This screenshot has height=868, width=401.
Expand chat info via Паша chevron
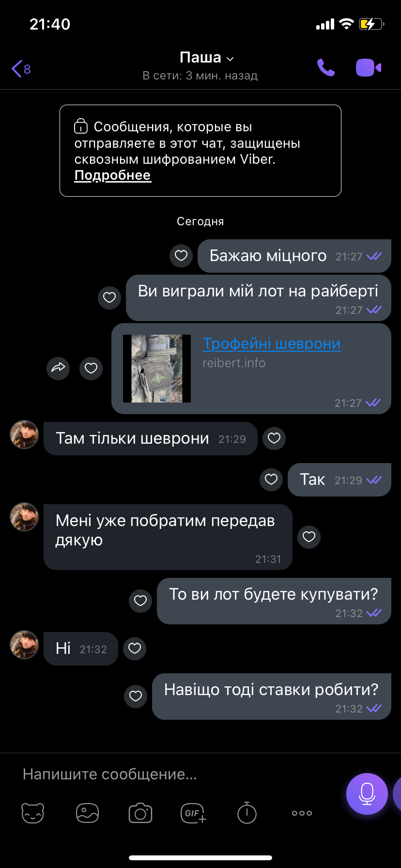click(231, 59)
